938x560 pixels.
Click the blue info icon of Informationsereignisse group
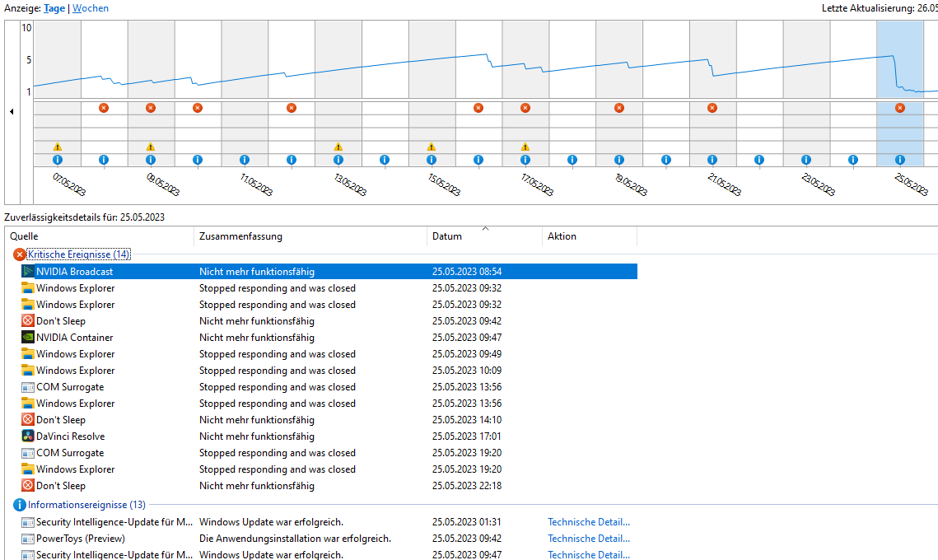pos(20,505)
